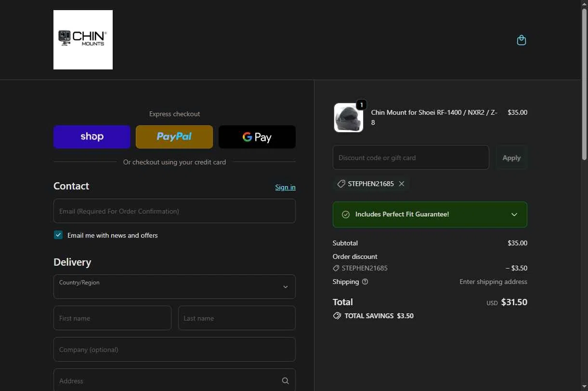
Task: Click the USD $31.50 total amount
Action: tap(507, 302)
